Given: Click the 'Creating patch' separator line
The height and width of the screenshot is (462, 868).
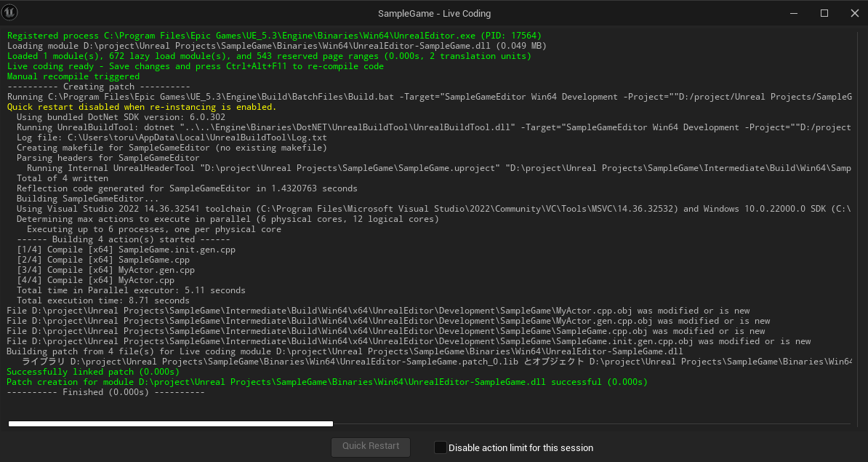Looking at the screenshot, I should tap(99, 87).
